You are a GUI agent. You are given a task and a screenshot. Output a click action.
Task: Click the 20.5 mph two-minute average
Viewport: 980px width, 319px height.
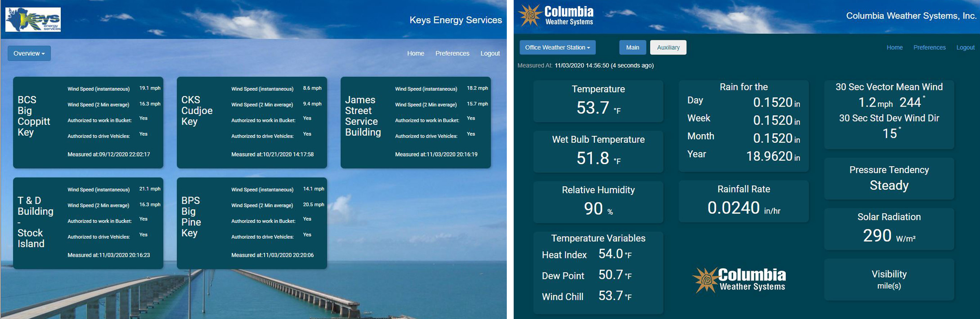pyautogui.click(x=313, y=204)
